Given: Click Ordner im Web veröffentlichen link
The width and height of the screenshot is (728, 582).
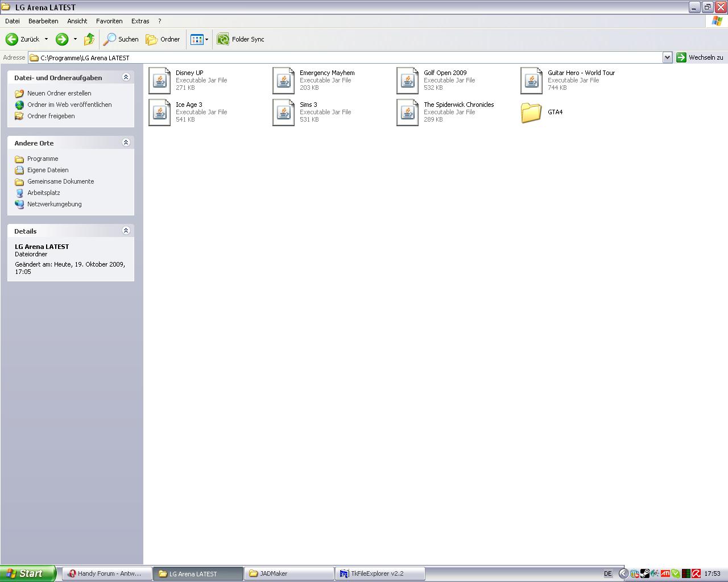Looking at the screenshot, I should (x=69, y=105).
